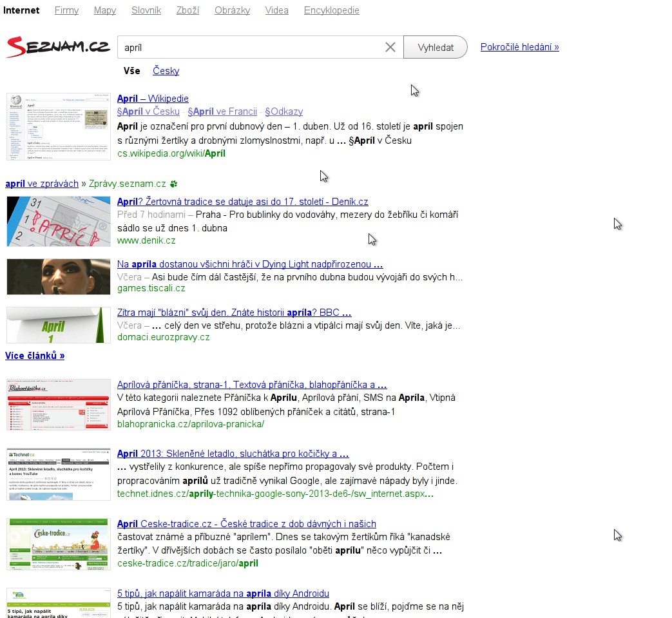The image size is (672, 618).
Task: Open the Zítra mají blázni svůj den article
Action: (x=234, y=313)
